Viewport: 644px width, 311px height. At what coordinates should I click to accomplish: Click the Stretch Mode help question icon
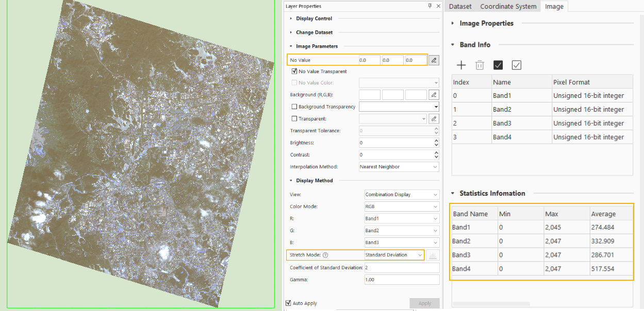tap(325, 255)
